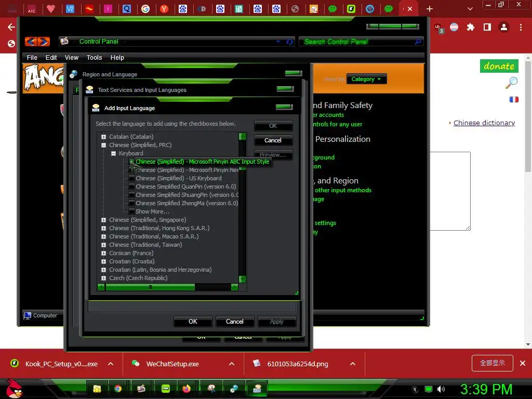Go forward with the Control Panel forward arrow
This screenshot has height=399, width=532.
pos(44,42)
